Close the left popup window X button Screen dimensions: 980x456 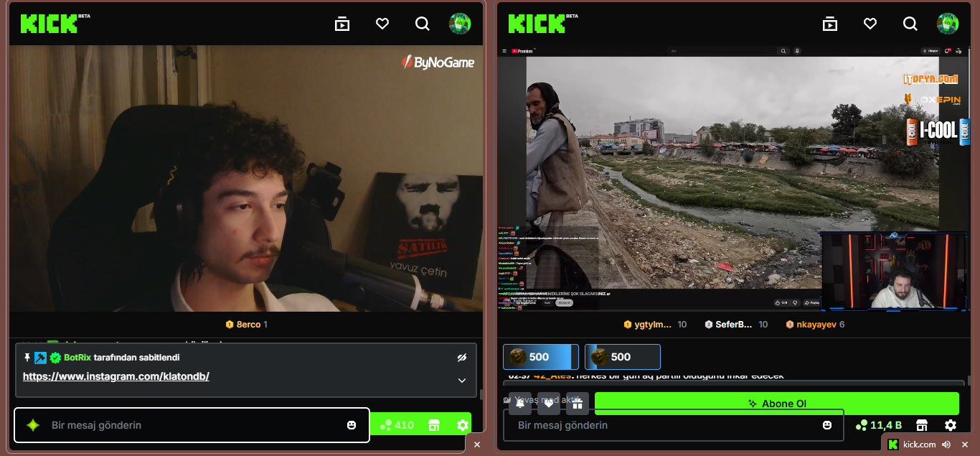click(477, 445)
